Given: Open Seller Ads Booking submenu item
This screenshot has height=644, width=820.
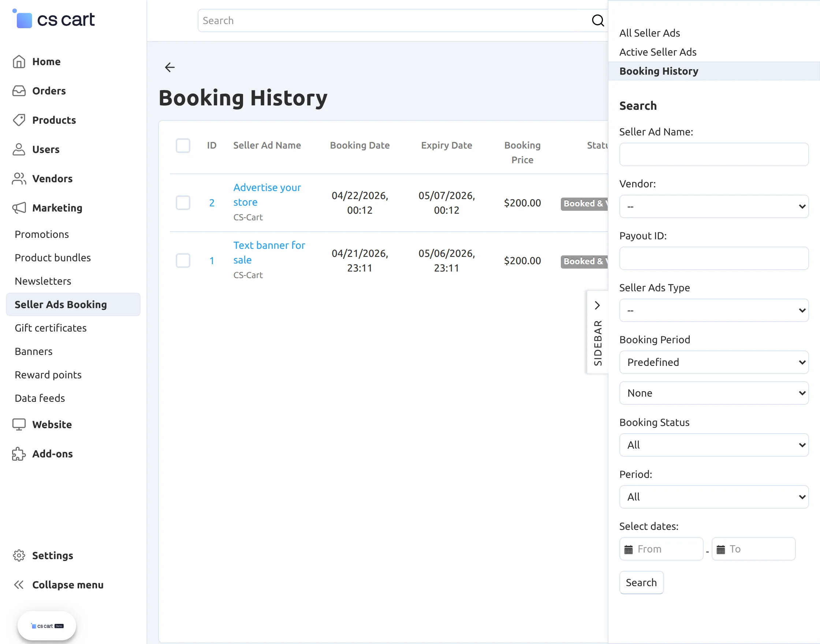Looking at the screenshot, I should (x=73, y=305).
